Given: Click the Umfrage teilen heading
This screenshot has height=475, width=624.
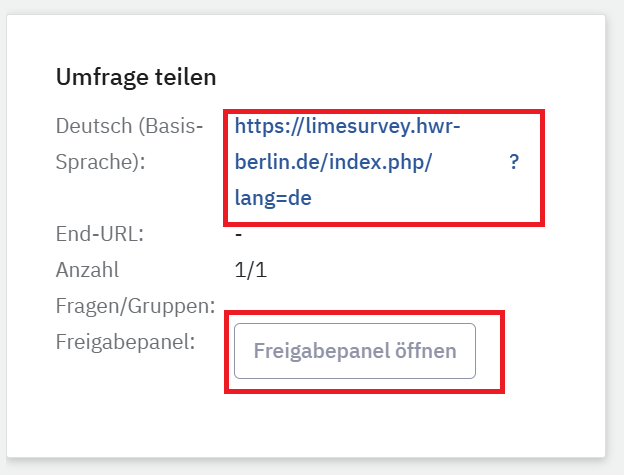Looking at the screenshot, I should coord(136,77).
